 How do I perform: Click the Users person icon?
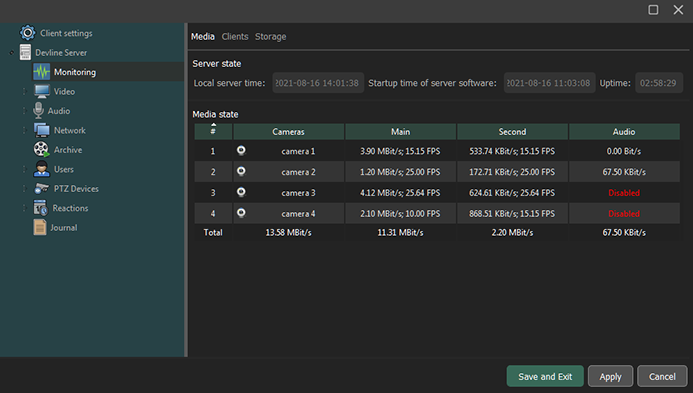42,169
